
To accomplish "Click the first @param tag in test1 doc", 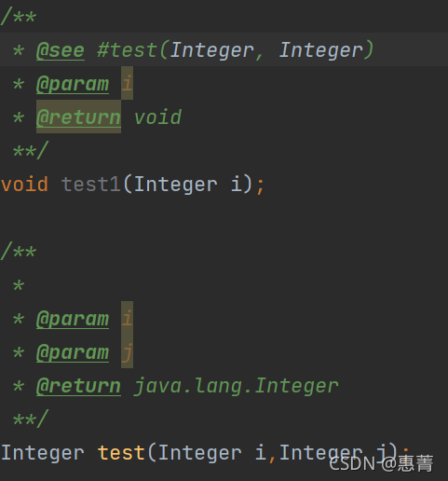I will click(73, 84).
